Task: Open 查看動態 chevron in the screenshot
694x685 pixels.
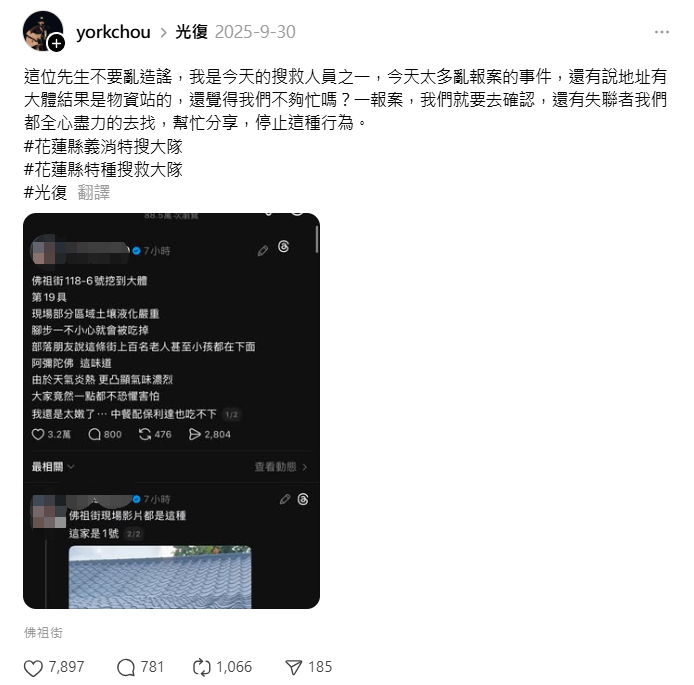Action: pos(281,467)
